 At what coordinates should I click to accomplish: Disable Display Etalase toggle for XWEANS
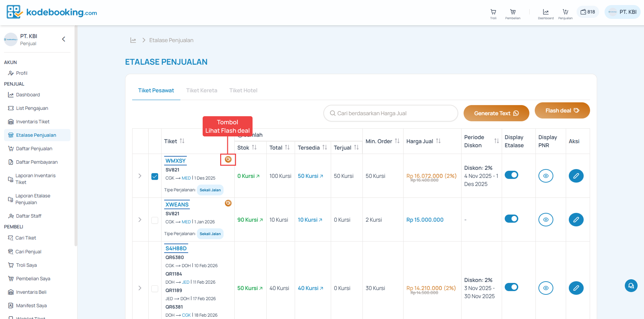point(511,219)
